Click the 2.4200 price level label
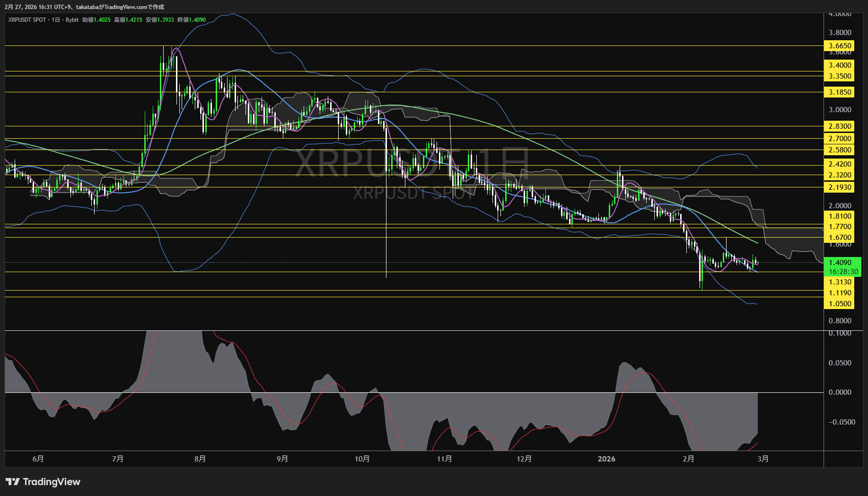The height and width of the screenshot is (496, 868). pyautogui.click(x=840, y=164)
